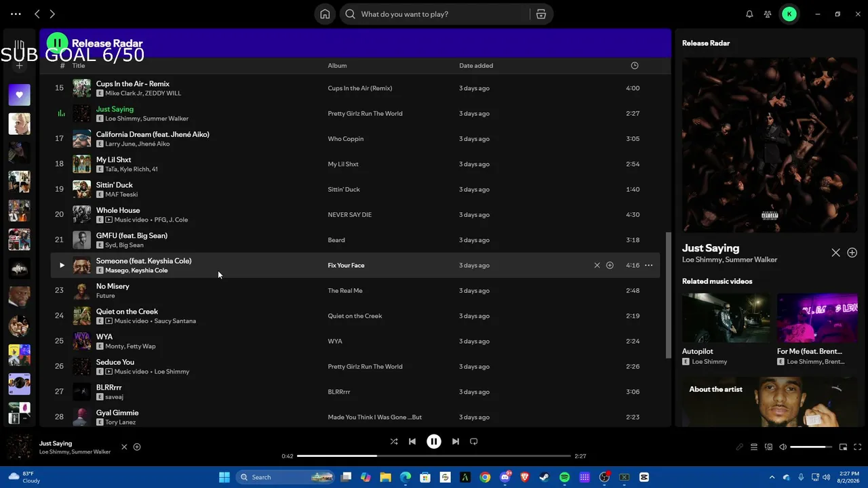Viewport: 868px width, 488px height.
Task: Select the track Whole House
Action: coord(355,215)
